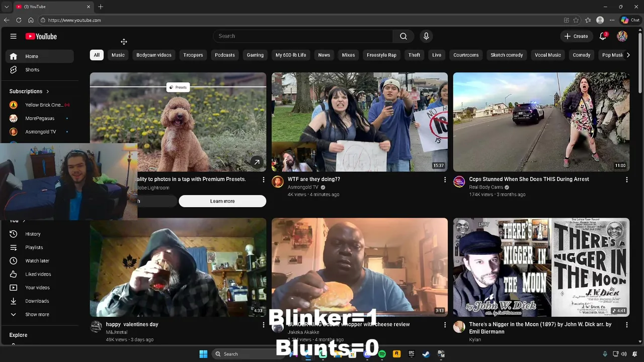Open the Real Body Cams channel name link
The image size is (644, 362).
coord(486,187)
